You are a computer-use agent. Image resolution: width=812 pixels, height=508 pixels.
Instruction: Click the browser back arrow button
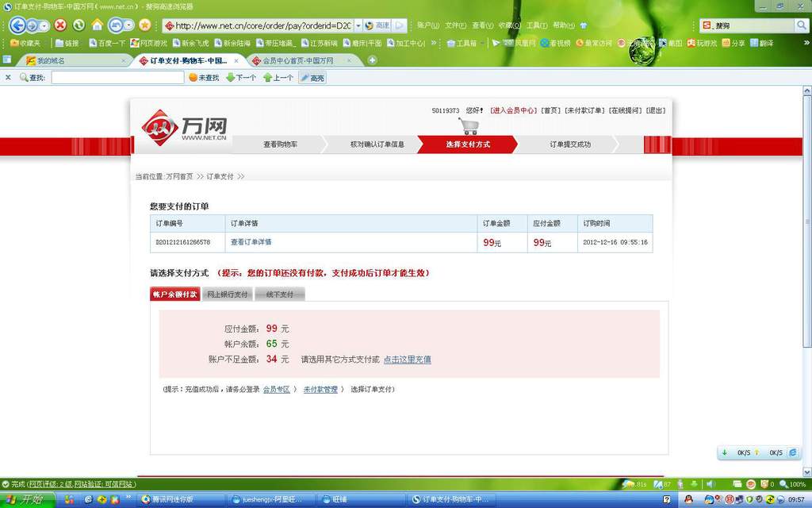pyautogui.click(x=17, y=25)
